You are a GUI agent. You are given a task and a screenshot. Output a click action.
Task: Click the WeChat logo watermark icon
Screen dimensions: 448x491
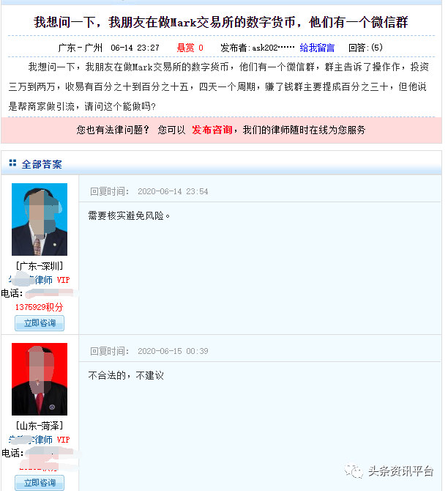tap(354, 470)
